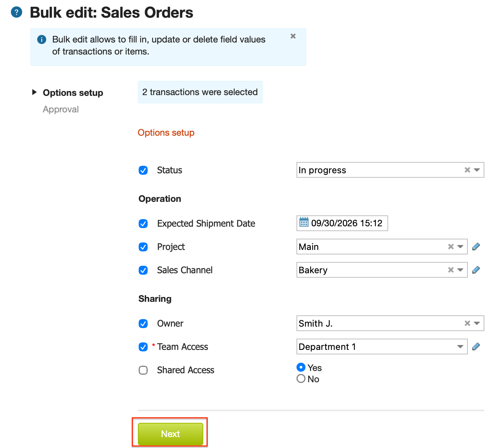
Task: Open the Sales Channel dropdown arrow
Action: 460,270
